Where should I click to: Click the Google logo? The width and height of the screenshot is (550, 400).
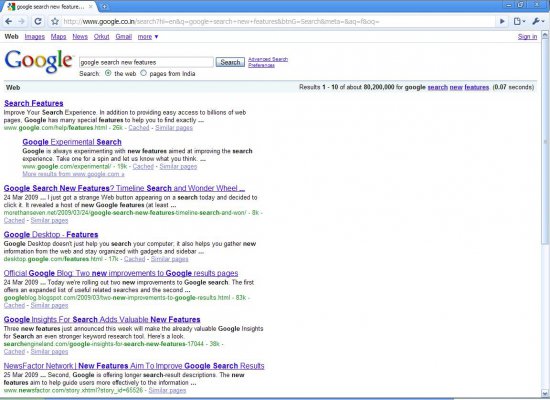click(x=38, y=61)
